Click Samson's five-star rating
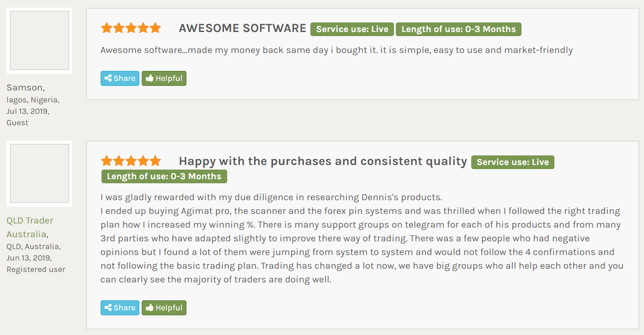The image size is (644, 335). (131, 28)
